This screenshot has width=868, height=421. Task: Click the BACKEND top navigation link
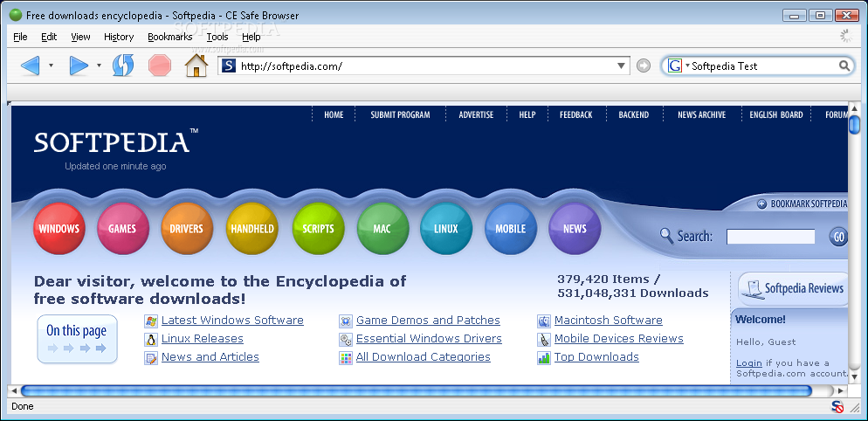click(x=633, y=114)
